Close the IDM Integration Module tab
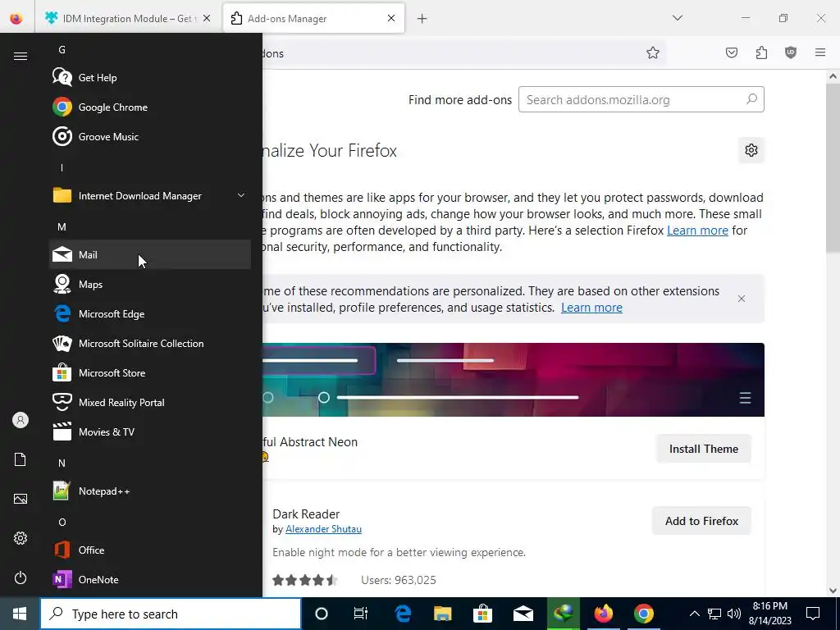Image resolution: width=840 pixels, height=630 pixels. tap(207, 19)
